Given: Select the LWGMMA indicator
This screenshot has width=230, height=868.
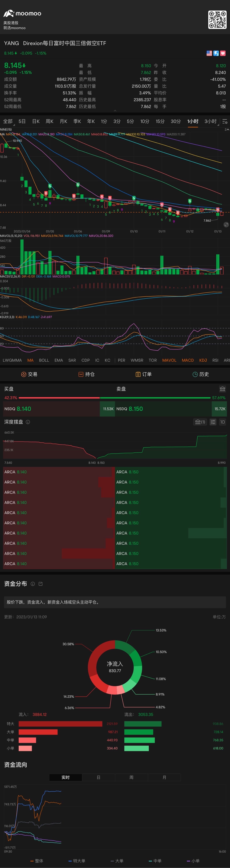Looking at the screenshot, I should 12,360.
